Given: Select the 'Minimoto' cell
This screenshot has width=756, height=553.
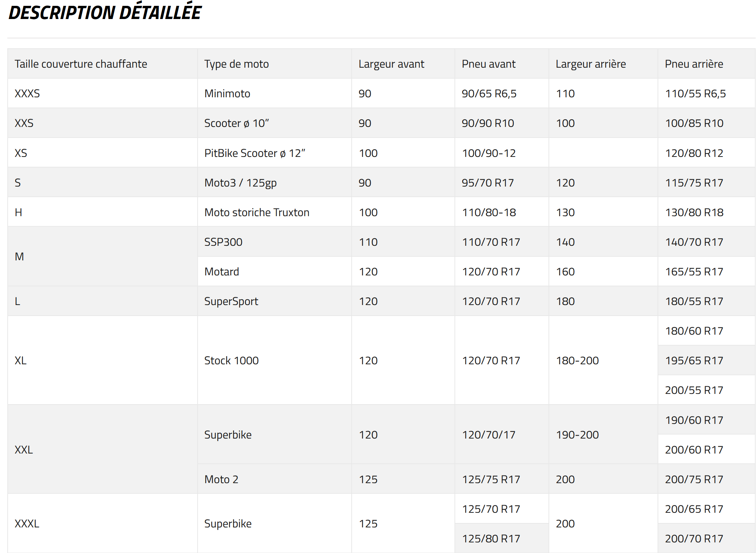Looking at the screenshot, I should coord(227,94).
